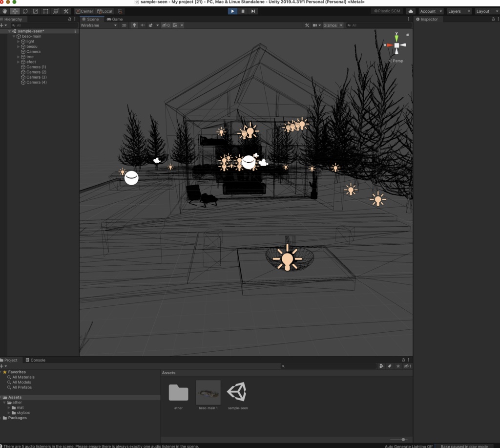Switch to the Game tab
Image resolution: width=500 pixels, height=448 pixels.
point(114,19)
